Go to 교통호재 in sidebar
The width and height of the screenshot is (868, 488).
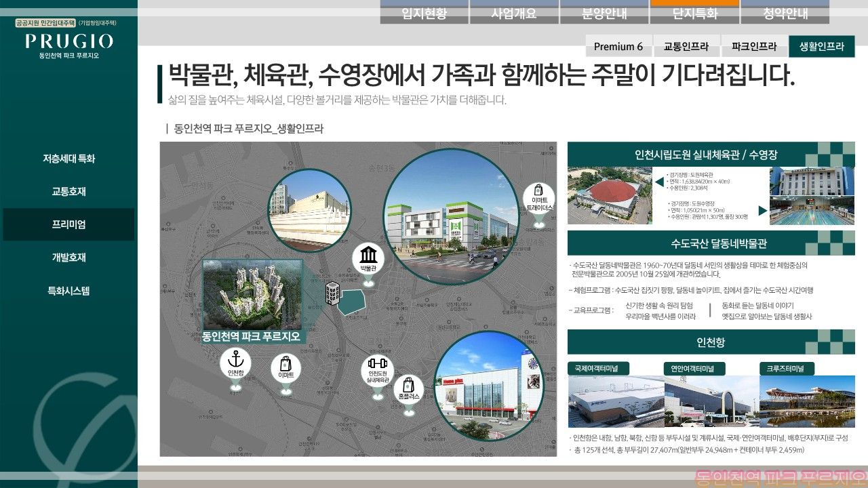point(68,192)
